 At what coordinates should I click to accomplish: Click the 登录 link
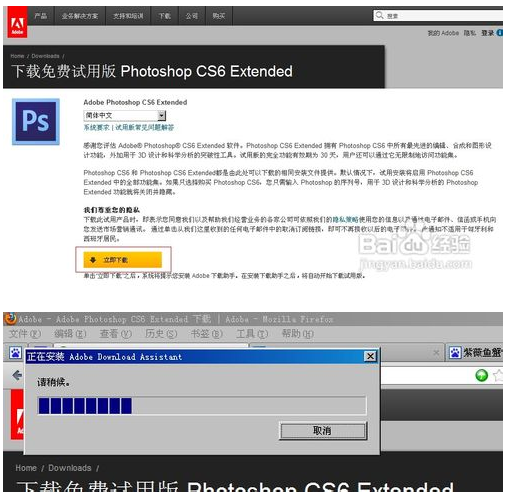point(487,33)
